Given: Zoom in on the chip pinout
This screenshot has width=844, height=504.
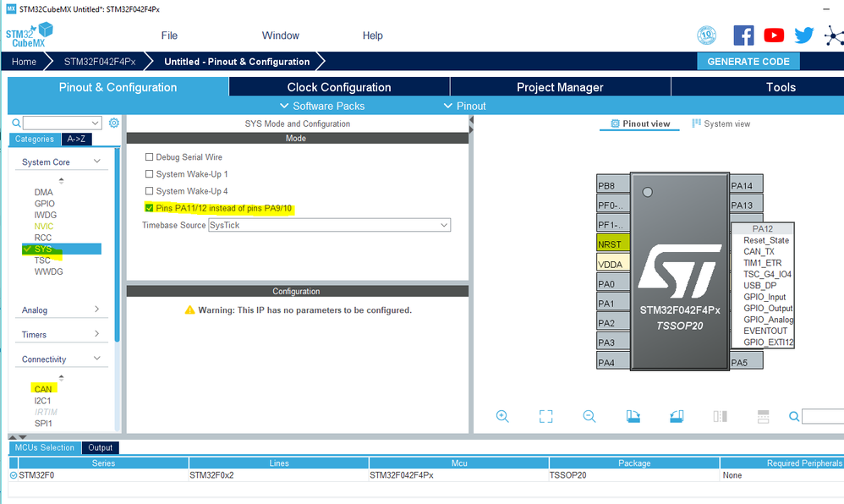Looking at the screenshot, I should [502, 416].
